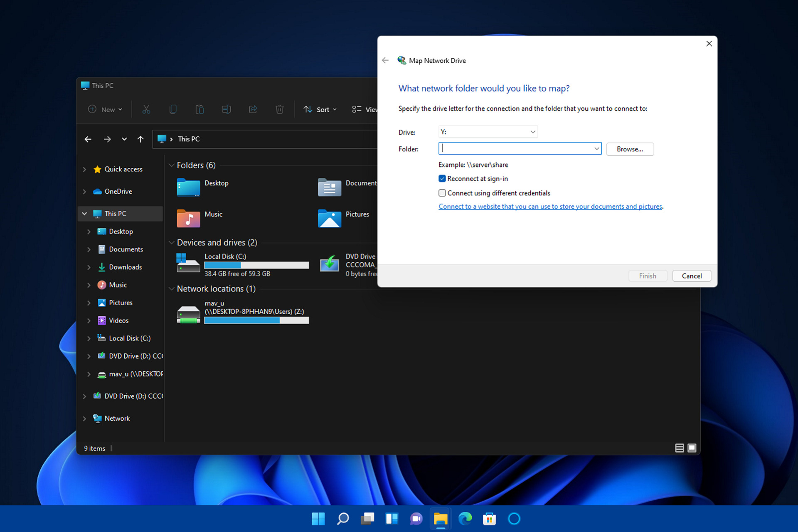
Task: Click the Paste clipboard icon
Action: 199,109
